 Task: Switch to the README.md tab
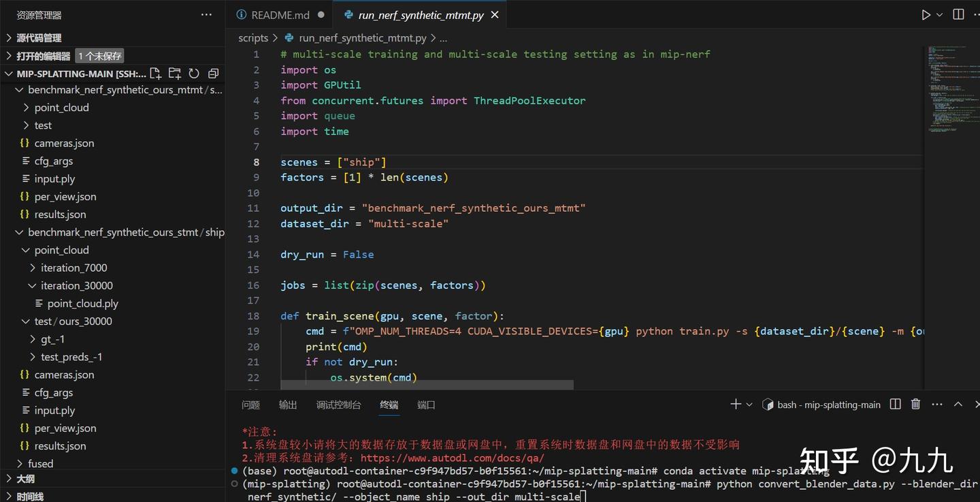coord(280,15)
